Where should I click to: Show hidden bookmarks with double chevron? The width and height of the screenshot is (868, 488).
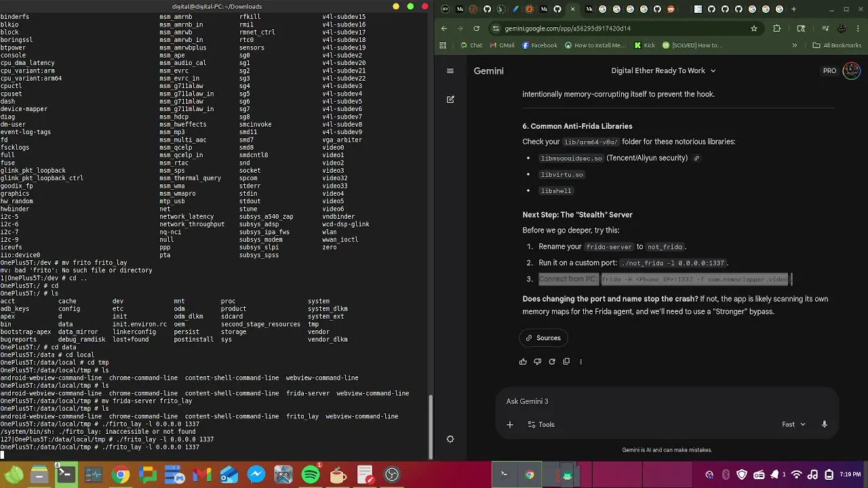(x=795, y=45)
